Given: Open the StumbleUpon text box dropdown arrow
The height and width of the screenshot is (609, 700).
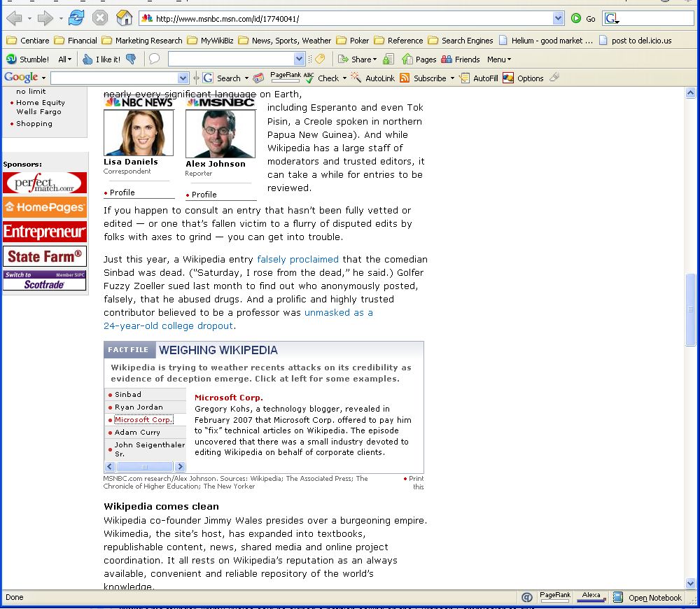Looking at the screenshot, I should tap(299, 59).
